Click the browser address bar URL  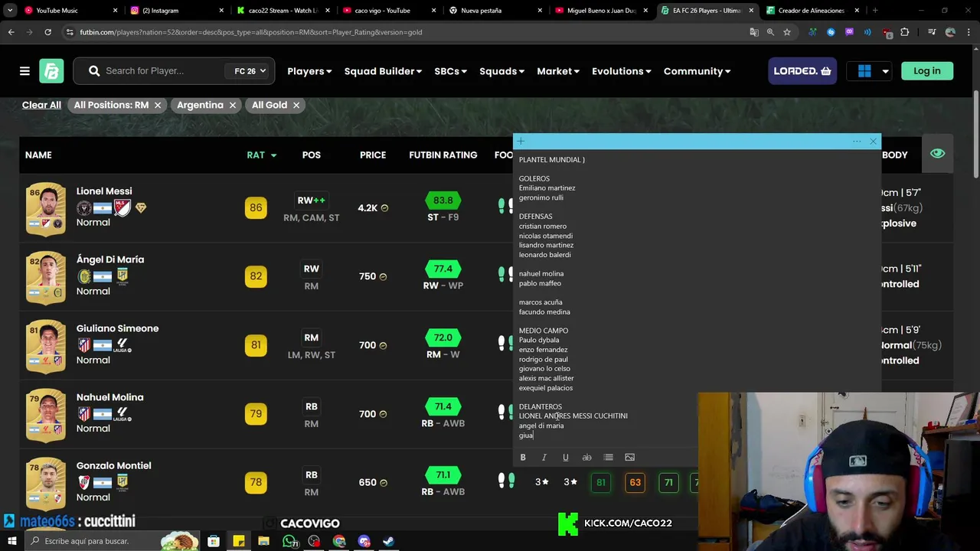pos(251,32)
